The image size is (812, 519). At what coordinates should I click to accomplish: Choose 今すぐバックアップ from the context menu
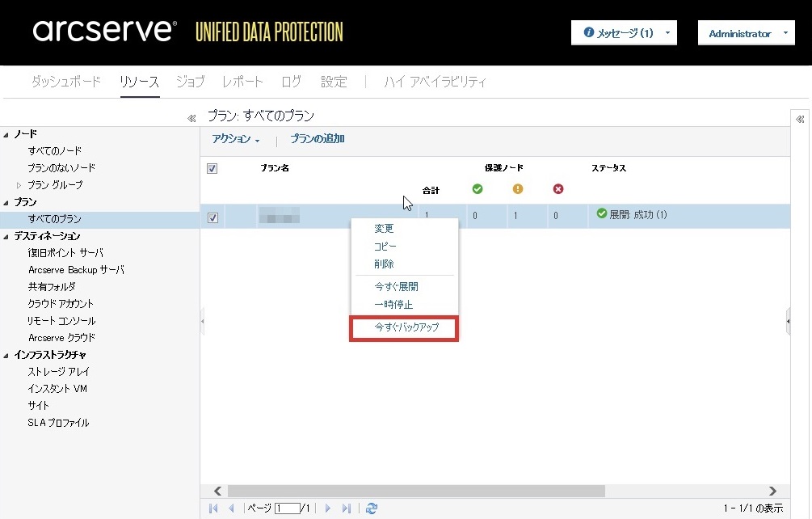click(x=405, y=327)
